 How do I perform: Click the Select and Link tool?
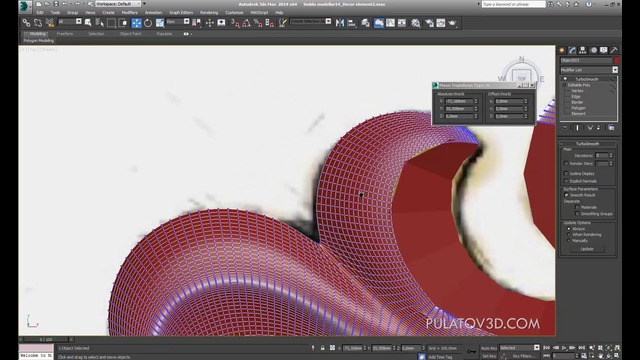[26, 23]
